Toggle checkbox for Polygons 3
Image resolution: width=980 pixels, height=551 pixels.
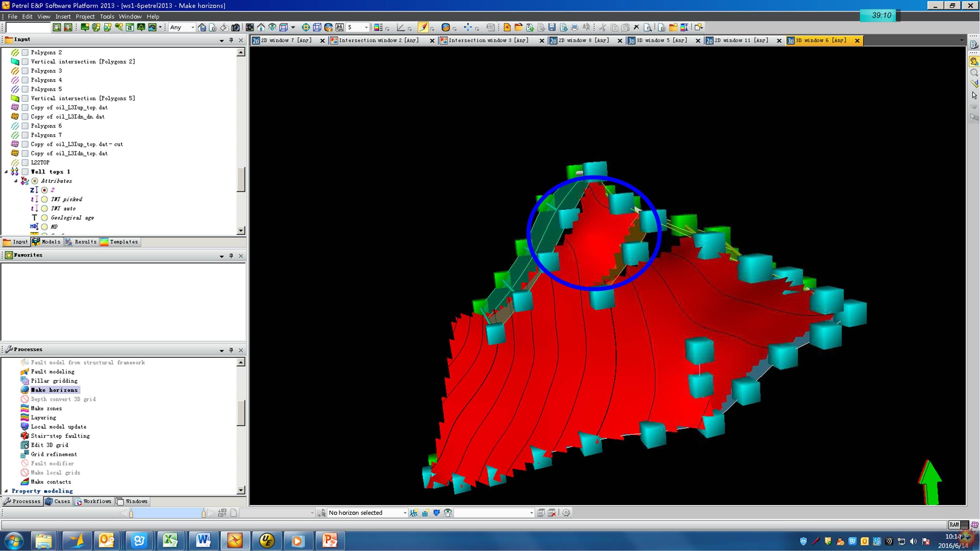(x=25, y=71)
